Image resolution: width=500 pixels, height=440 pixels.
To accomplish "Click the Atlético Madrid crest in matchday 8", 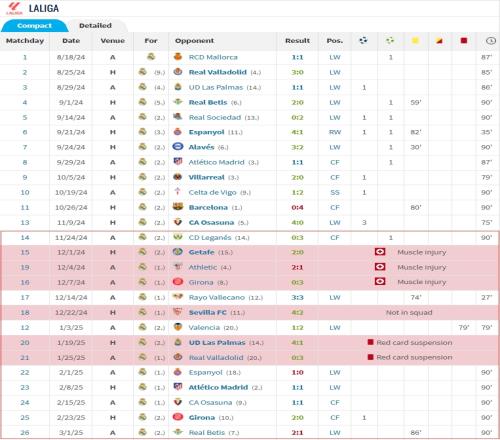I will click(x=178, y=162).
